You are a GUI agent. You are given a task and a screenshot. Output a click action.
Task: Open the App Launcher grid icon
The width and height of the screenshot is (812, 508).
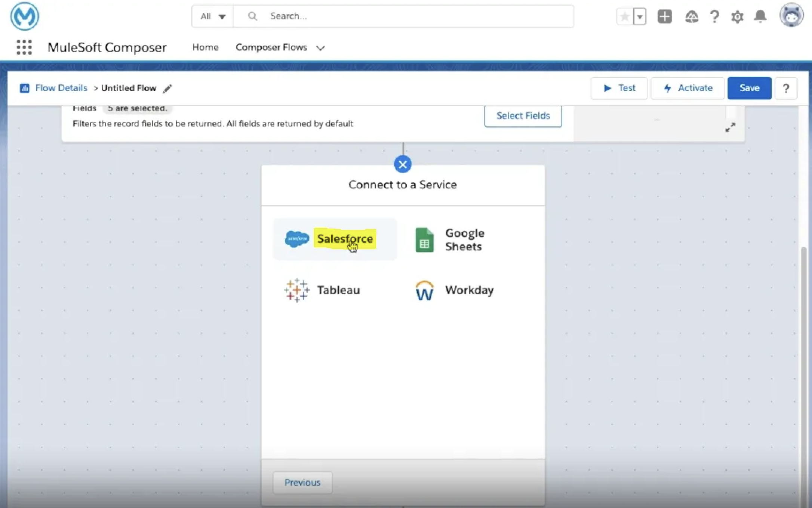[24, 47]
